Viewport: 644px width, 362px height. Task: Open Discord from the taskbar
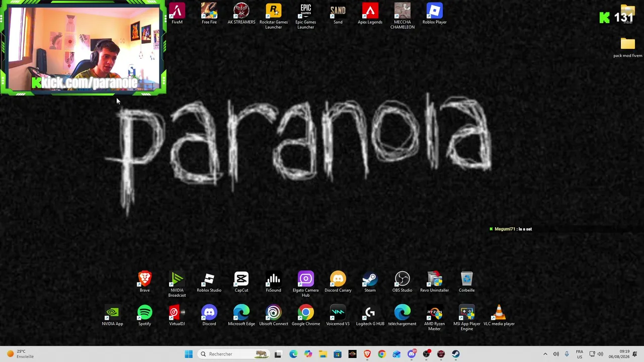point(412,354)
